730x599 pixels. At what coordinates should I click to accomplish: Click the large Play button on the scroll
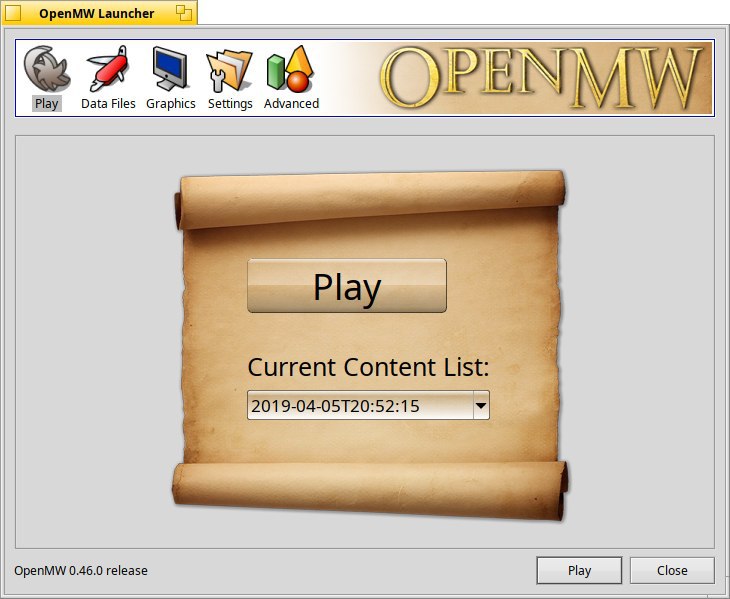click(x=347, y=286)
